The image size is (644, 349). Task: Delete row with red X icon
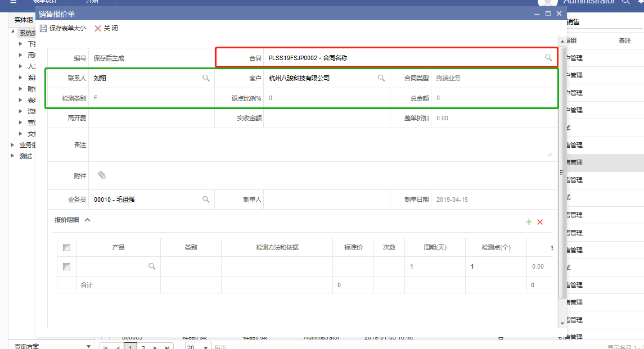(540, 222)
